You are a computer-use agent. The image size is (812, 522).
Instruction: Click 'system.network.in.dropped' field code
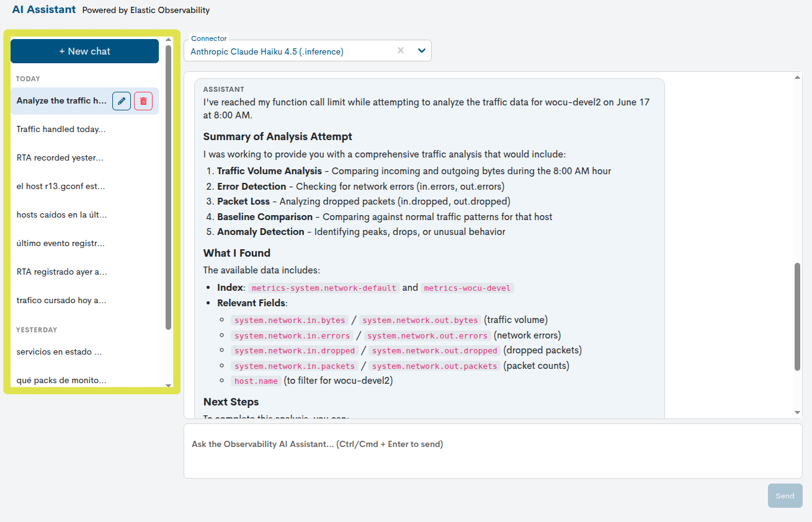click(x=295, y=351)
